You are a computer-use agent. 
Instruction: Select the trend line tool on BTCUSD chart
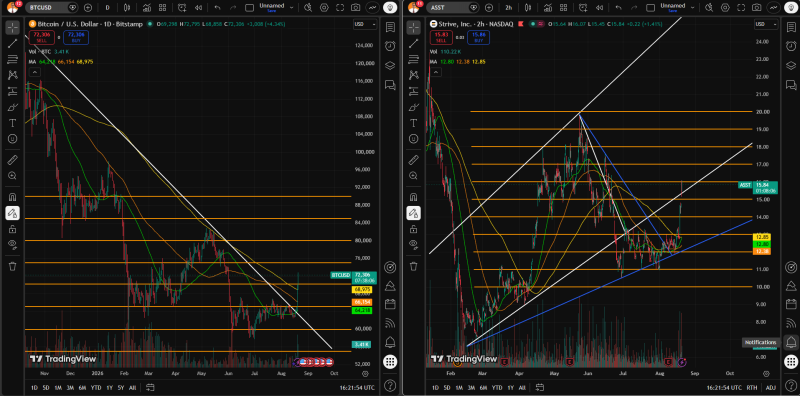[x=13, y=44]
